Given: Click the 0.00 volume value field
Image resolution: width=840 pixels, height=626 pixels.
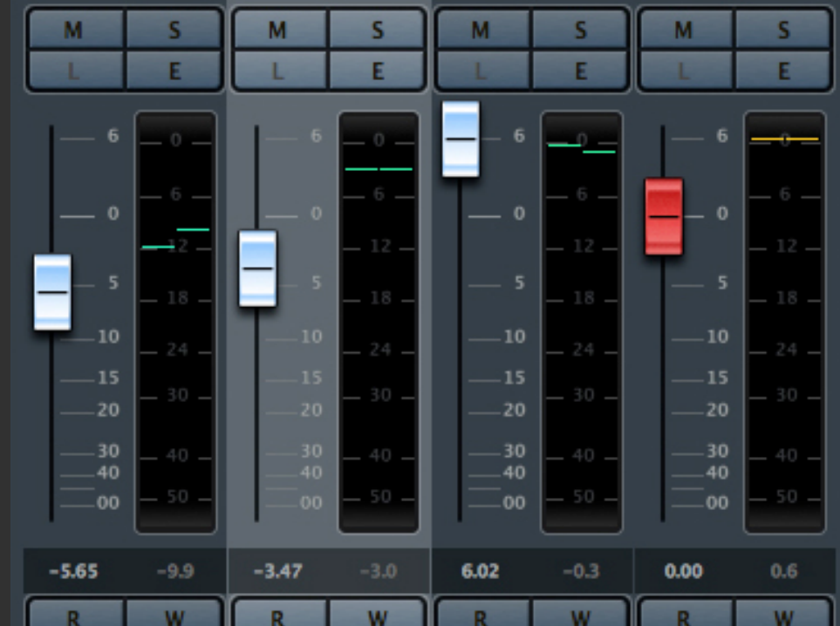Looking at the screenshot, I should pos(683,572).
